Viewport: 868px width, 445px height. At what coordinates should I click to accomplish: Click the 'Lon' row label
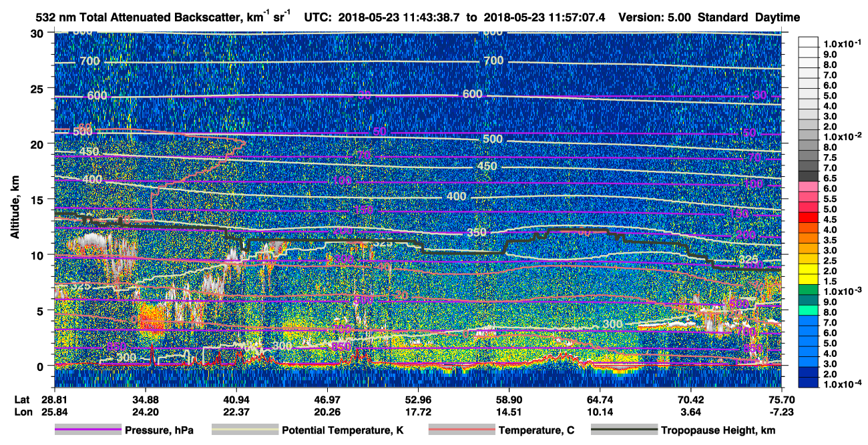(x=23, y=411)
